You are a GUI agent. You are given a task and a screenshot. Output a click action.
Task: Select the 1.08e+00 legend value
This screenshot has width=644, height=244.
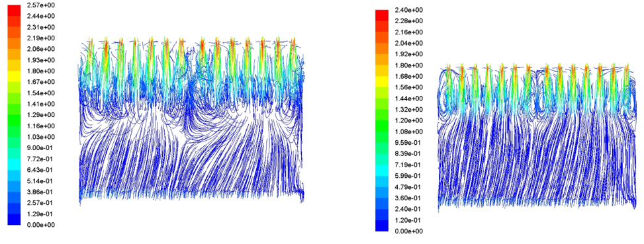point(408,132)
